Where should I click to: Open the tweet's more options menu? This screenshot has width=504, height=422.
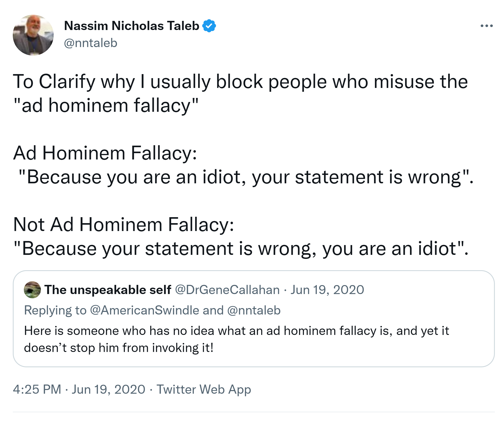pyautogui.click(x=487, y=26)
